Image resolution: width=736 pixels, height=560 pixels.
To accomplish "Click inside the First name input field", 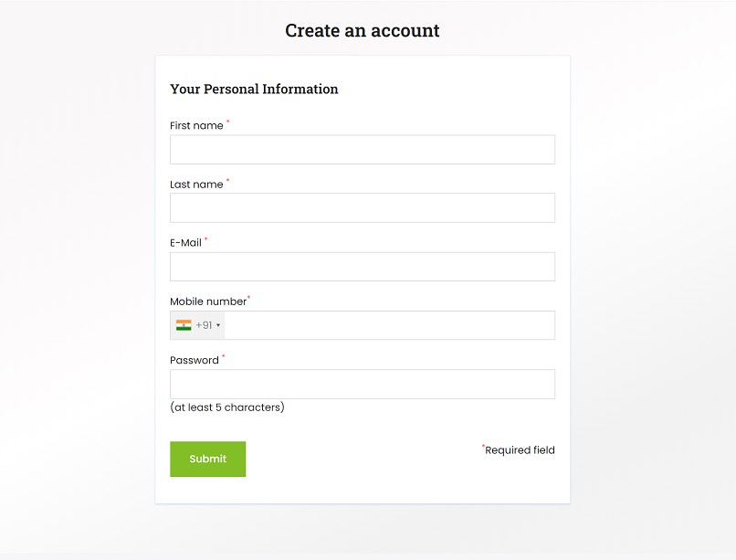I will click(362, 149).
